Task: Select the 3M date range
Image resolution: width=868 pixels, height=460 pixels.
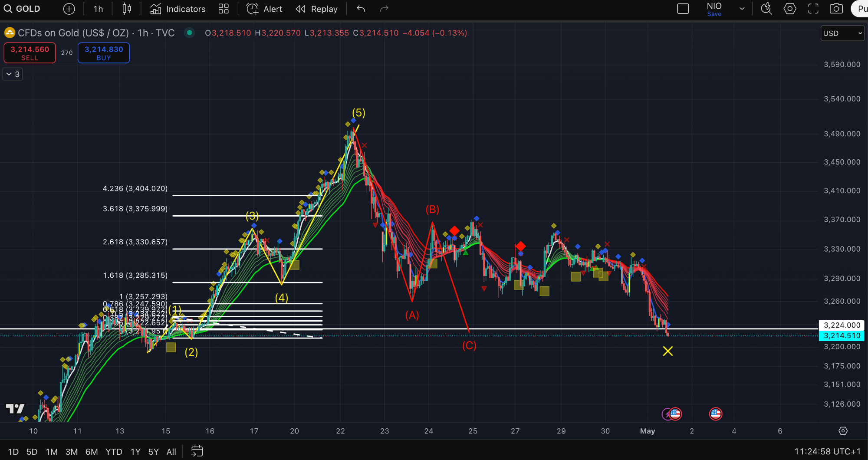Action: pos(71,452)
